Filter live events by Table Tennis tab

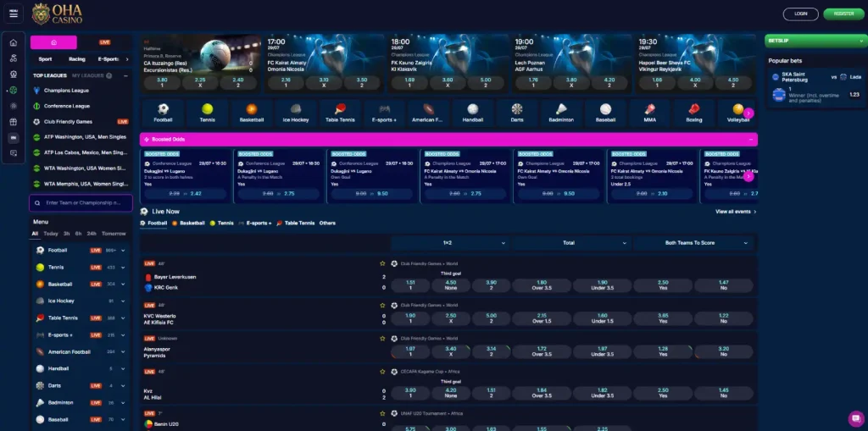(296, 223)
